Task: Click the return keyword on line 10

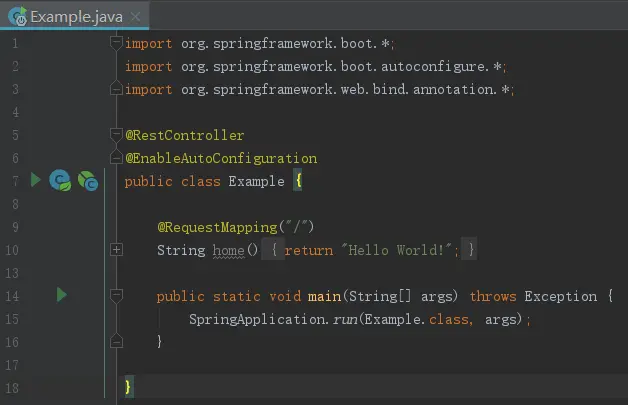Action: point(309,251)
